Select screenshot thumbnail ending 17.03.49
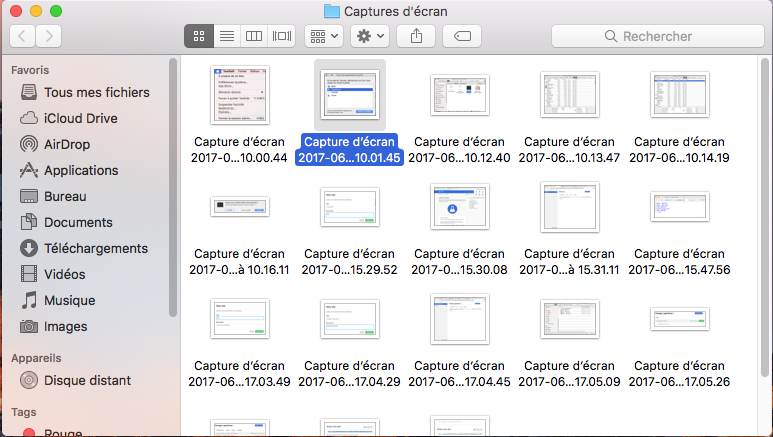This screenshot has width=773, height=437. (x=240, y=319)
